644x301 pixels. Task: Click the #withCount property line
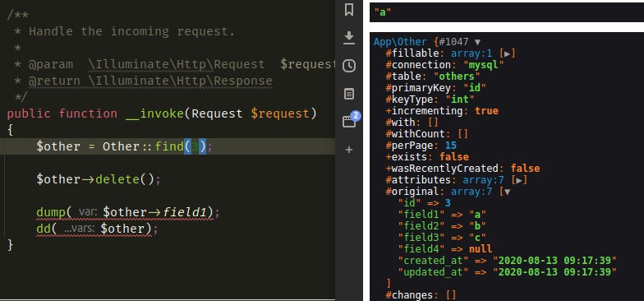(427, 134)
